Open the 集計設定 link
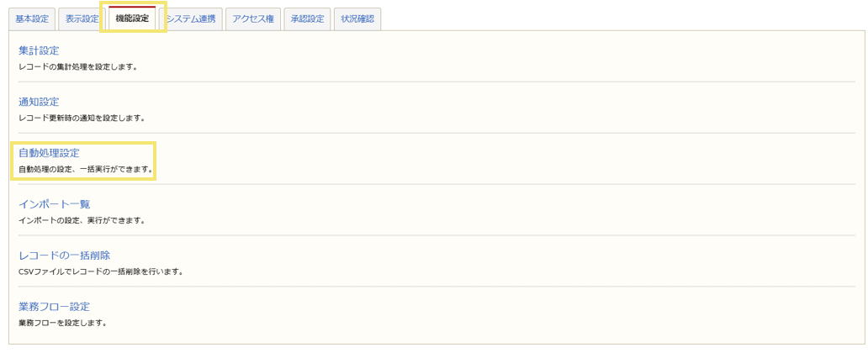This screenshot has height=353, width=868. [x=39, y=50]
